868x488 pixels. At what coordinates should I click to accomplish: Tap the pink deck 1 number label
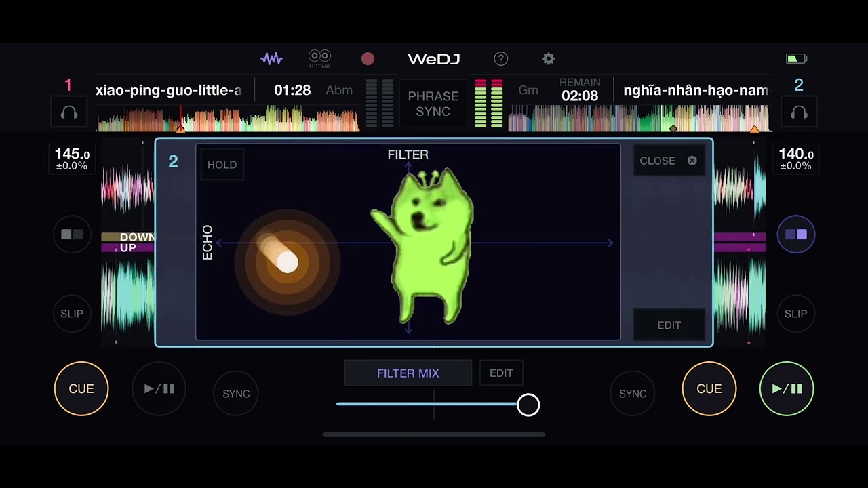point(68,85)
